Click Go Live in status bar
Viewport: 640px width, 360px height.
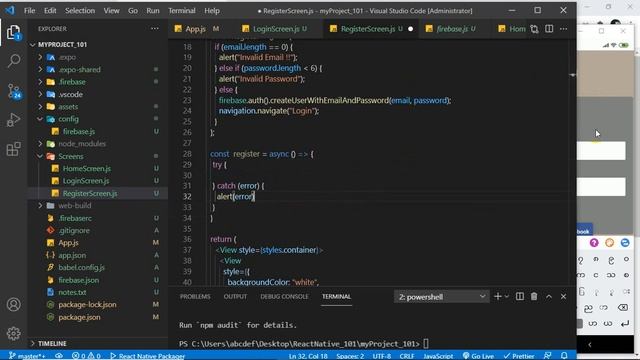coord(478,356)
